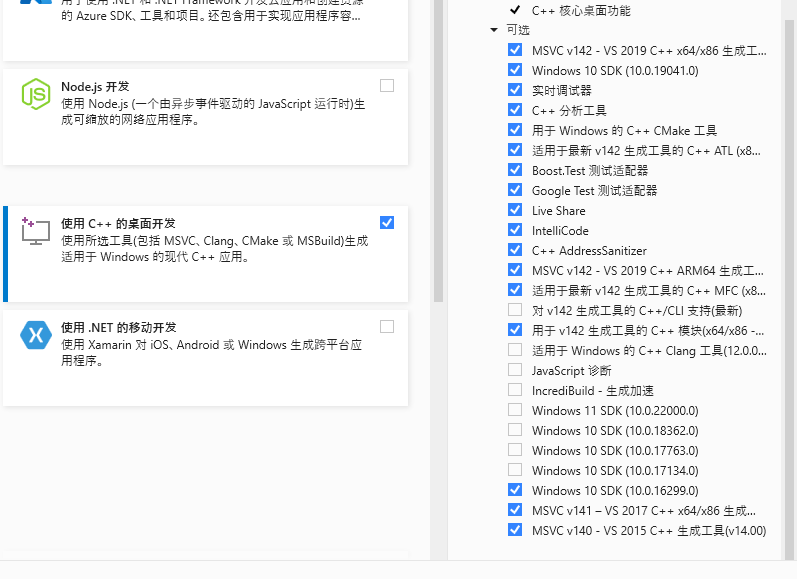
Task: Disable the Live Share component
Action: (515, 210)
